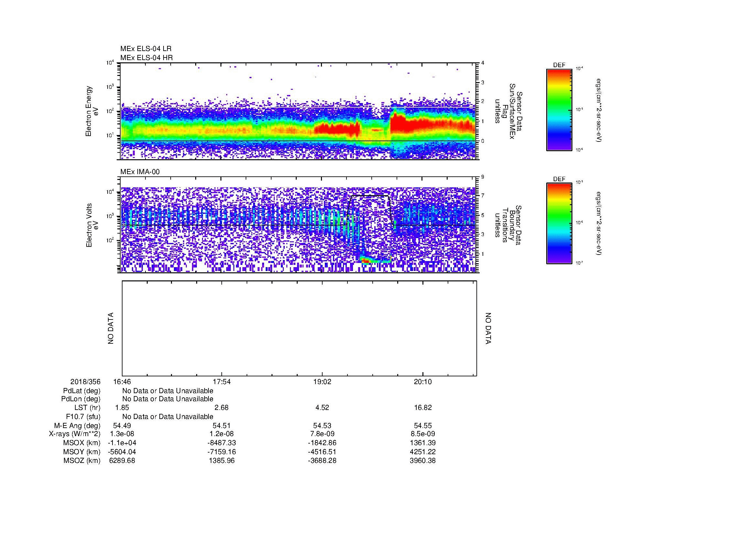Click the date label '2018/356'
This screenshot has height=534, width=756.
click(85, 382)
